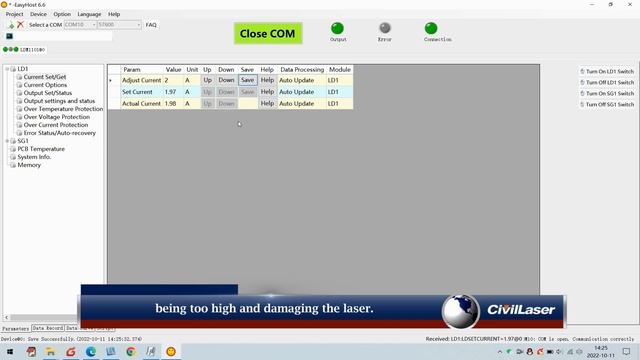Click the Param column header
Screen dimensions: 640x360
(x=142, y=70)
